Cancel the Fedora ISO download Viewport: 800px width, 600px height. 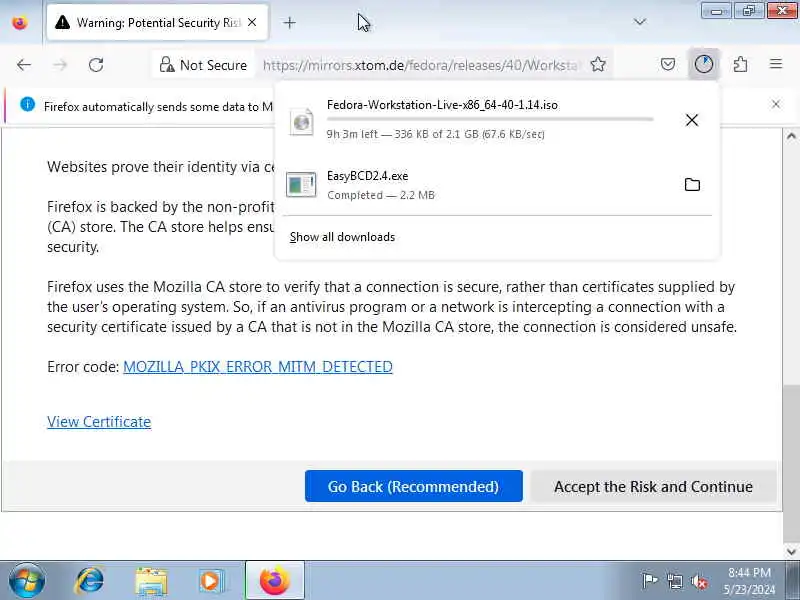[692, 120]
